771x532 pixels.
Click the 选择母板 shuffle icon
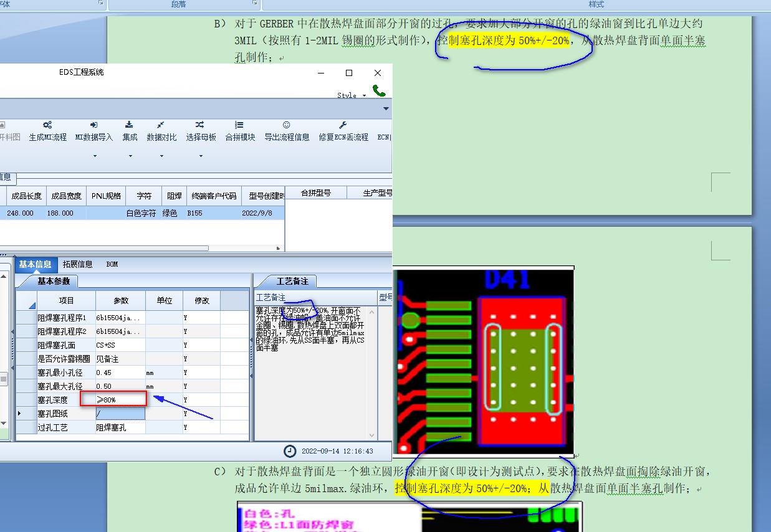199,125
